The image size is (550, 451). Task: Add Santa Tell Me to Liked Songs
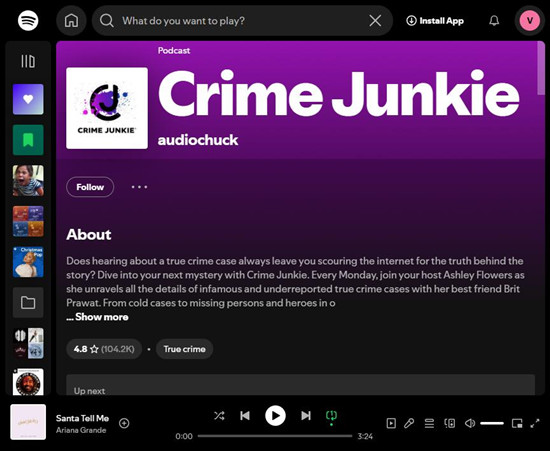[x=124, y=423]
